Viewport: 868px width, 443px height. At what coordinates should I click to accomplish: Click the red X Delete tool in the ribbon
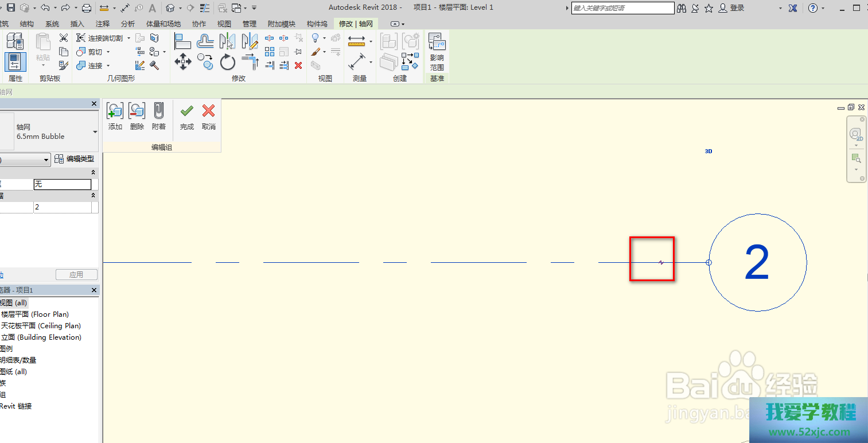tap(298, 65)
